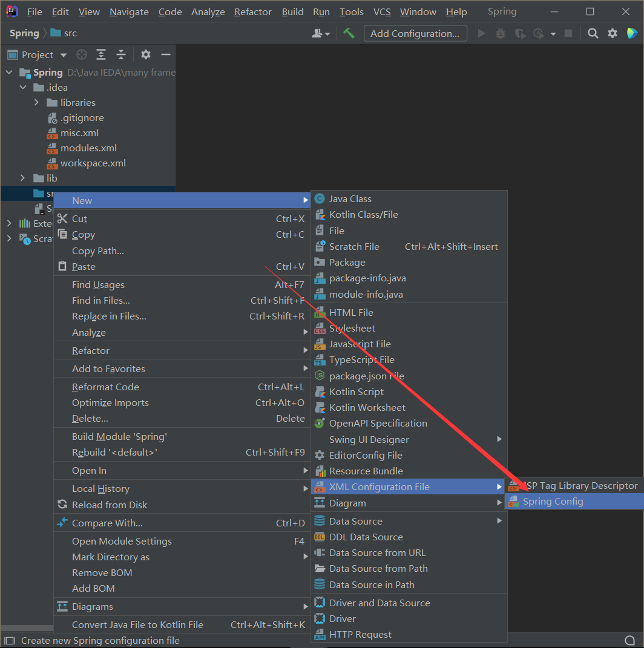Create a JavaScript File

point(409,344)
